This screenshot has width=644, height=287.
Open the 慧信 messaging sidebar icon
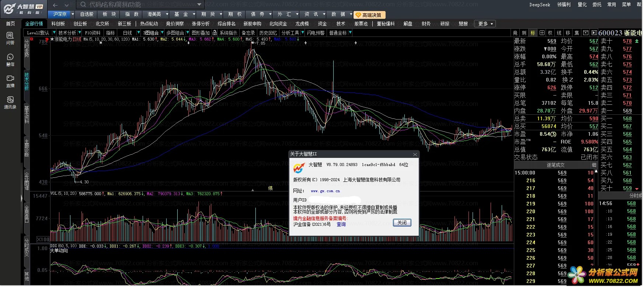pyautogui.click(x=10, y=60)
